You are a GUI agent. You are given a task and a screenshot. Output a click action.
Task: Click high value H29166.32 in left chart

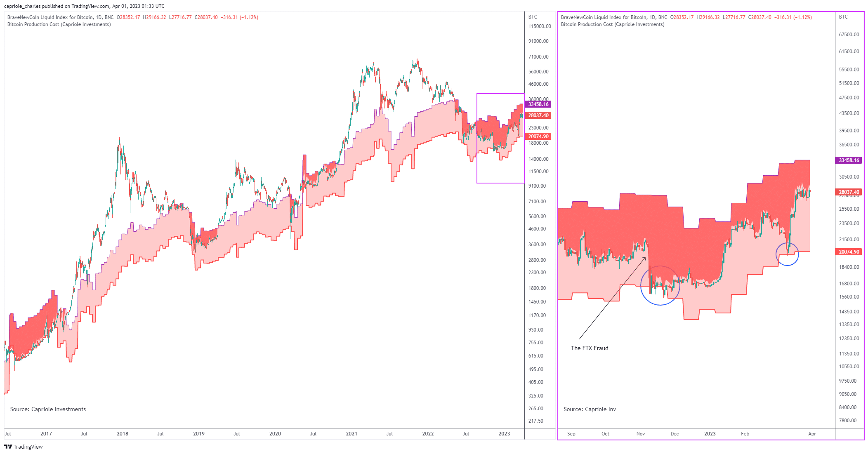pos(154,17)
